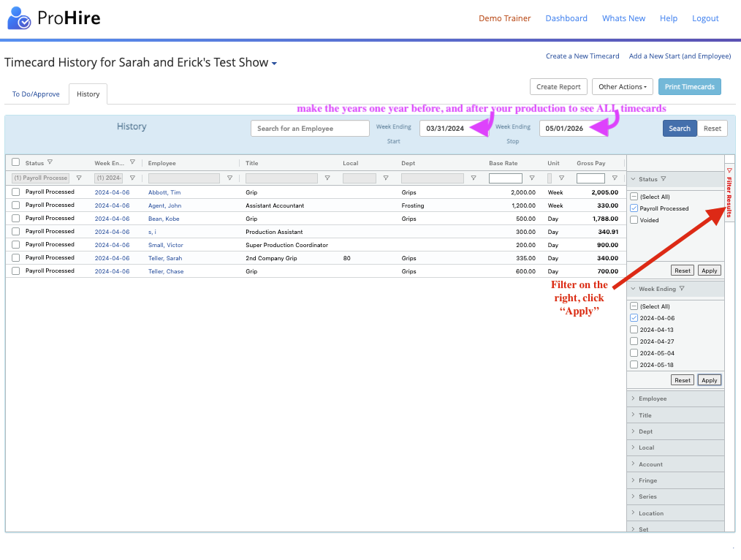The height and width of the screenshot is (560, 741).
Task: Open Dashboard in the top navigation
Action: point(566,18)
